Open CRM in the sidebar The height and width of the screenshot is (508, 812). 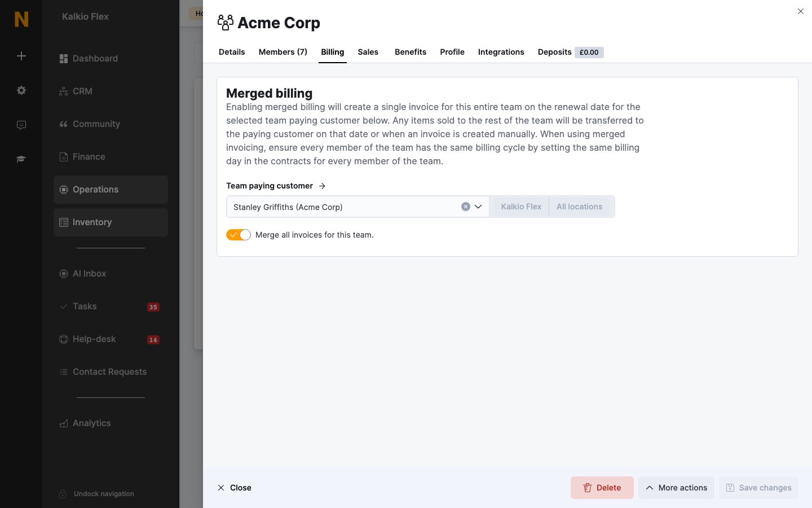pos(111,91)
